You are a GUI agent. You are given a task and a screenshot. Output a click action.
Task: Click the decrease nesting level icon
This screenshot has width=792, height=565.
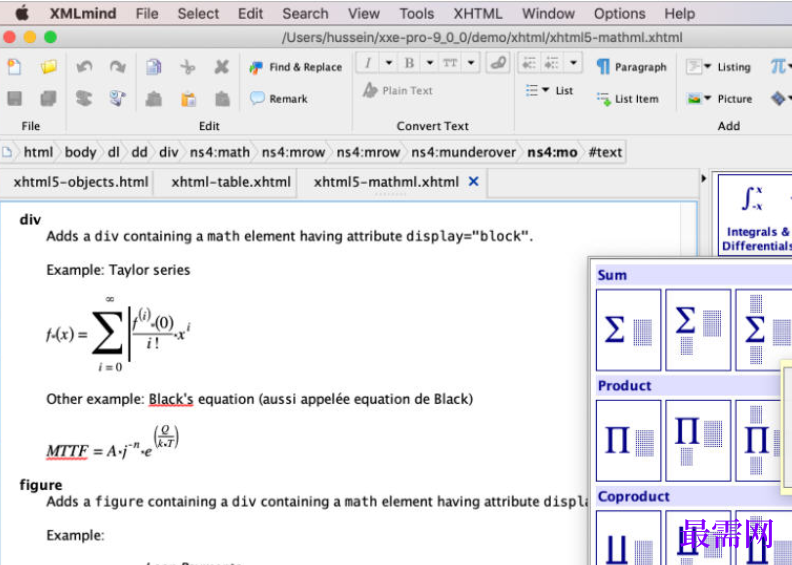click(529, 63)
